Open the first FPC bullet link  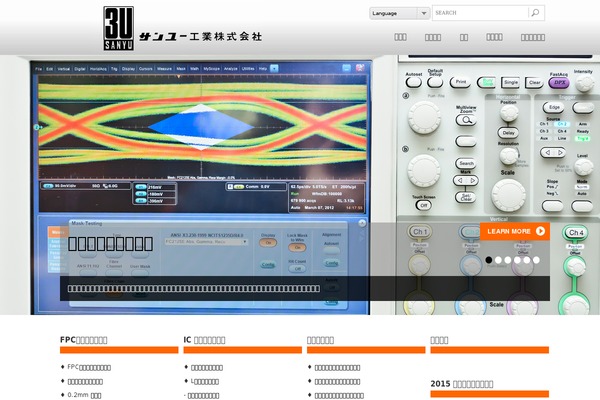(89, 367)
